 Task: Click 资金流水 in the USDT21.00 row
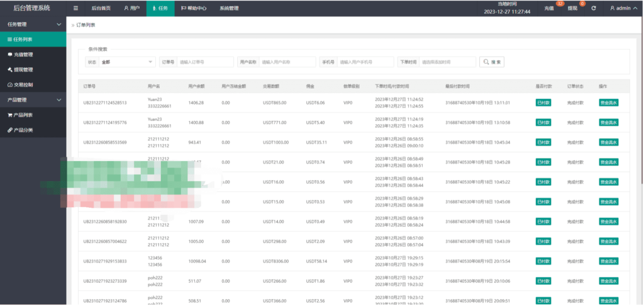(609, 162)
